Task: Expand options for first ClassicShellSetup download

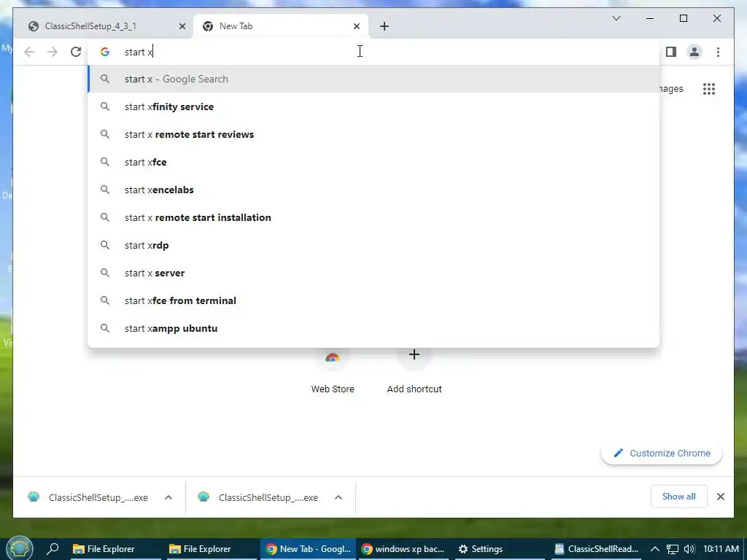Action: click(169, 497)
